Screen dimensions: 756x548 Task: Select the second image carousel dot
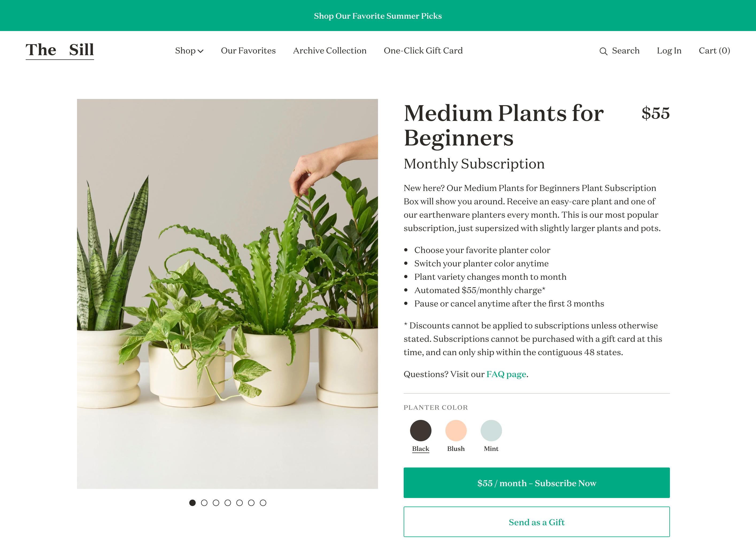pos(204,503)
